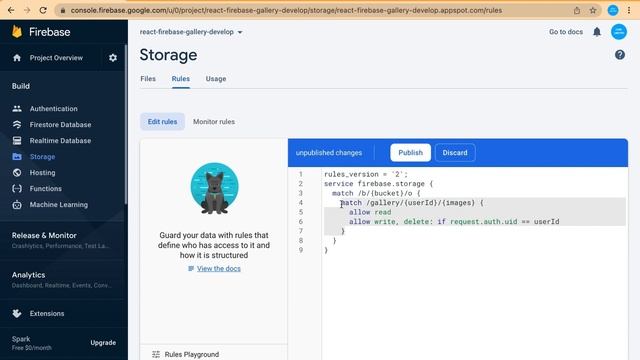Click the service firebase.storage line
Viewport: 640px width, 360px height.
point(378,184)
